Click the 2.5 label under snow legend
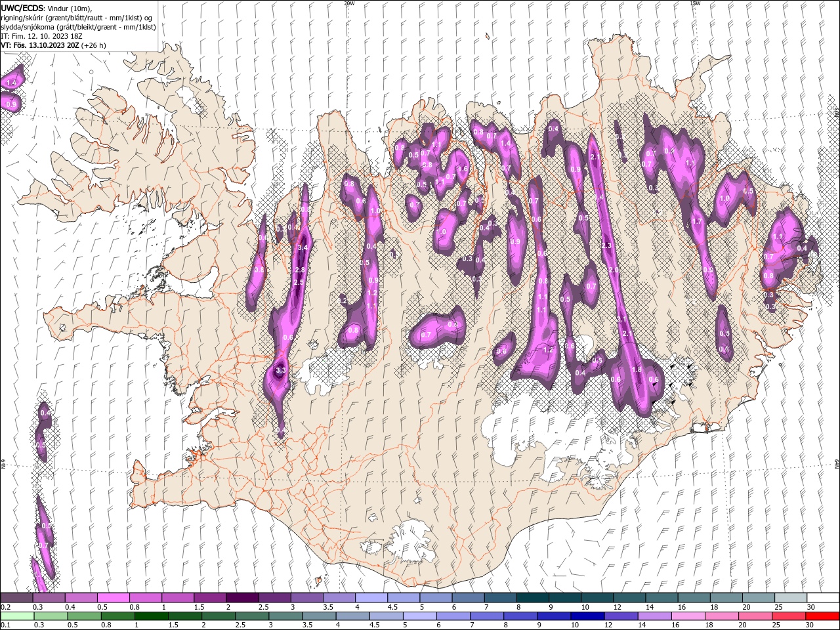This screenshot has height=630, width=840. 262,607
